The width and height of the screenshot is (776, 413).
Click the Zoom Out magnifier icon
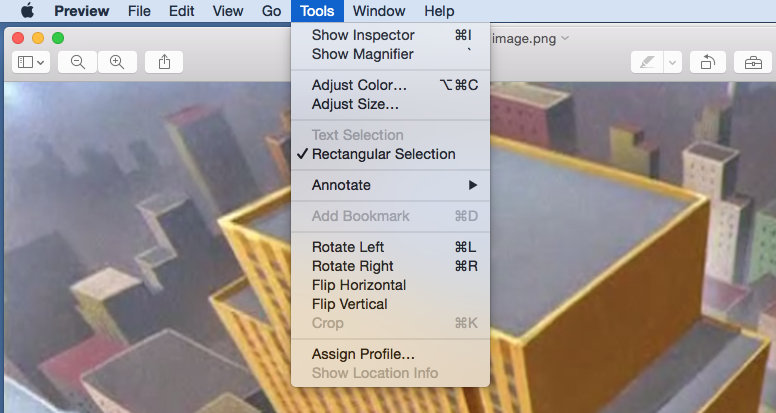coord(77,62)
